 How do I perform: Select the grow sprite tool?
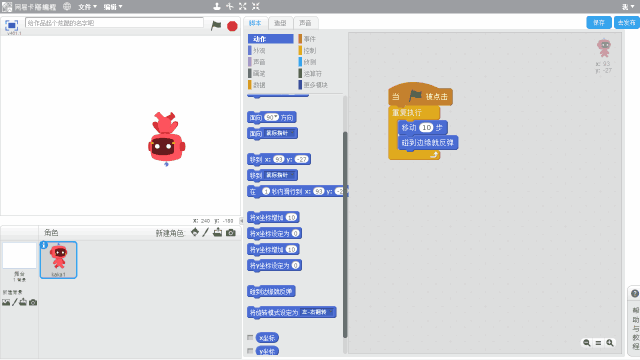point(243,6)
